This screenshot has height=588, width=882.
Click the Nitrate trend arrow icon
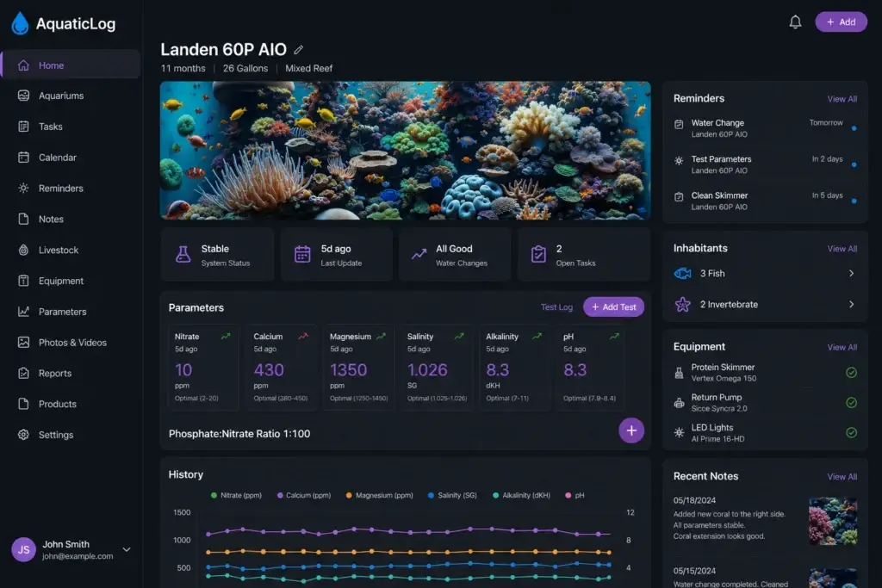tap(226, 336)
